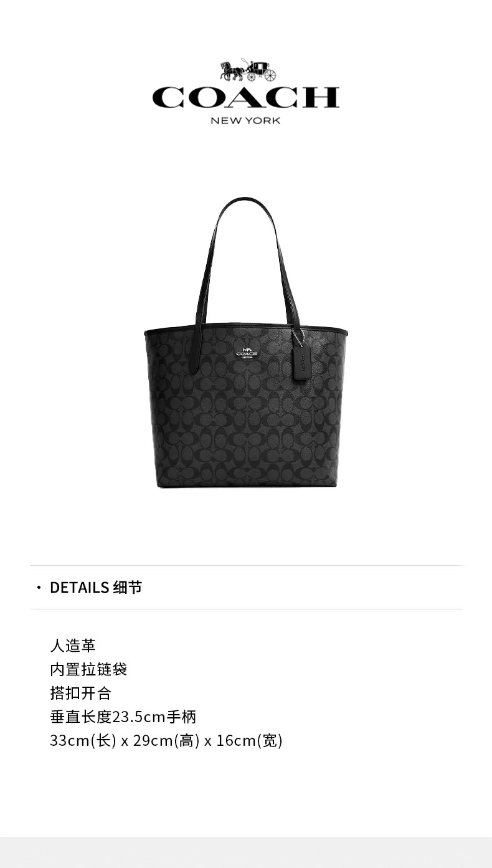492x868 pixels.
Task: Click the 垂直长度23.5cm手柄 handle spec
Action: point(123,717)
